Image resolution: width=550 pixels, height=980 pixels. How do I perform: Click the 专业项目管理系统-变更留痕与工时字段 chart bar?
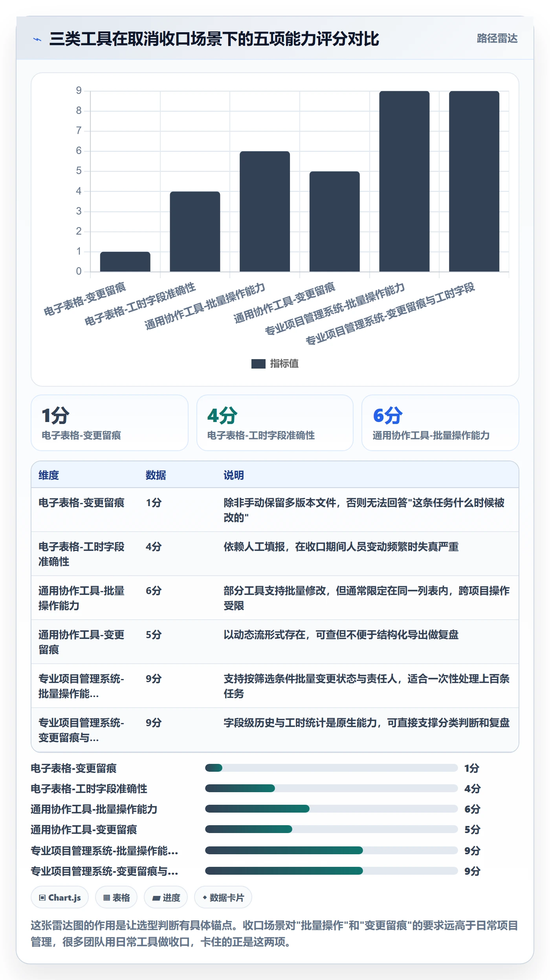[x=474, y=181]
